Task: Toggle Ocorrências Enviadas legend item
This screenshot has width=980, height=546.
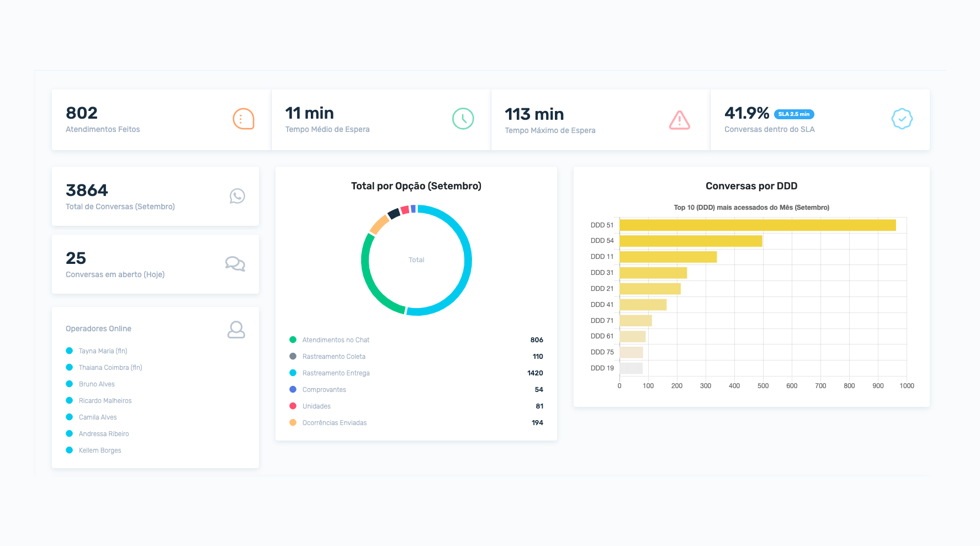Action: coord(334,423)
